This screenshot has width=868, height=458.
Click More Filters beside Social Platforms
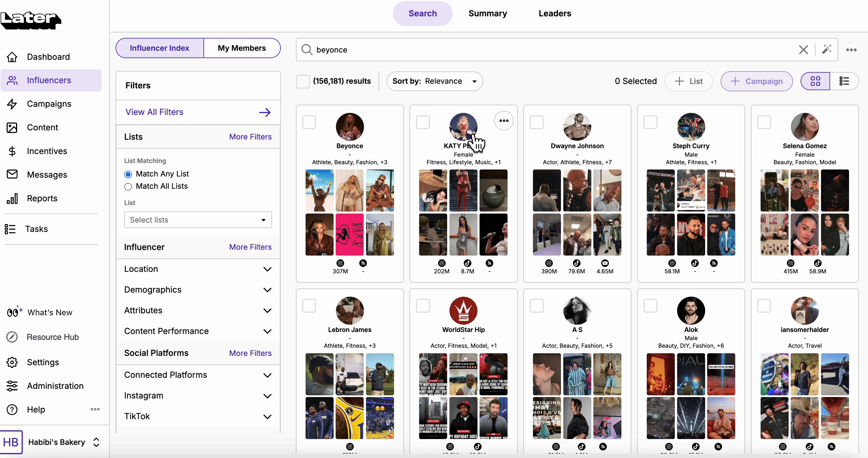(x=250, y=353)
